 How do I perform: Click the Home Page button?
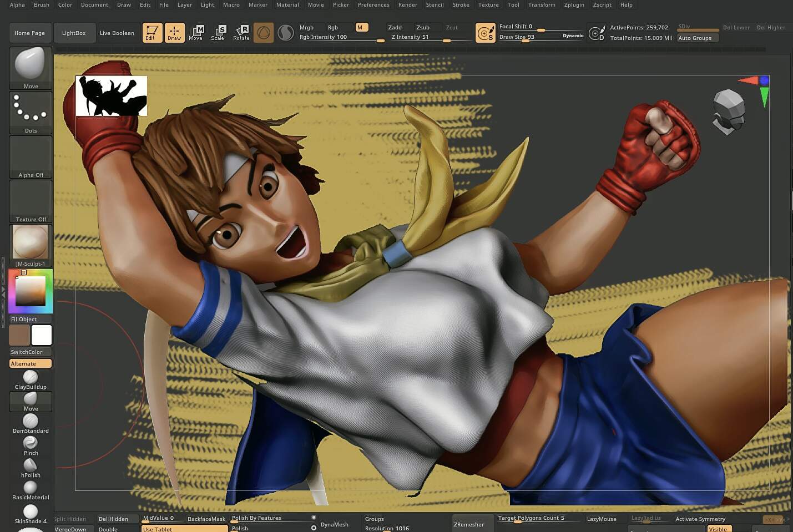pos(30,33)
